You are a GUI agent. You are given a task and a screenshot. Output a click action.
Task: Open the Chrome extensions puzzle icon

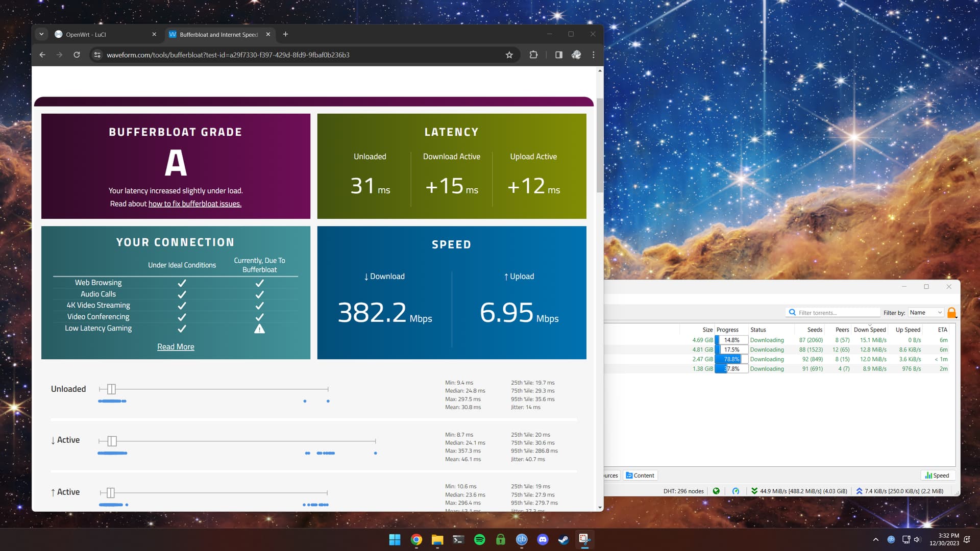533,55
